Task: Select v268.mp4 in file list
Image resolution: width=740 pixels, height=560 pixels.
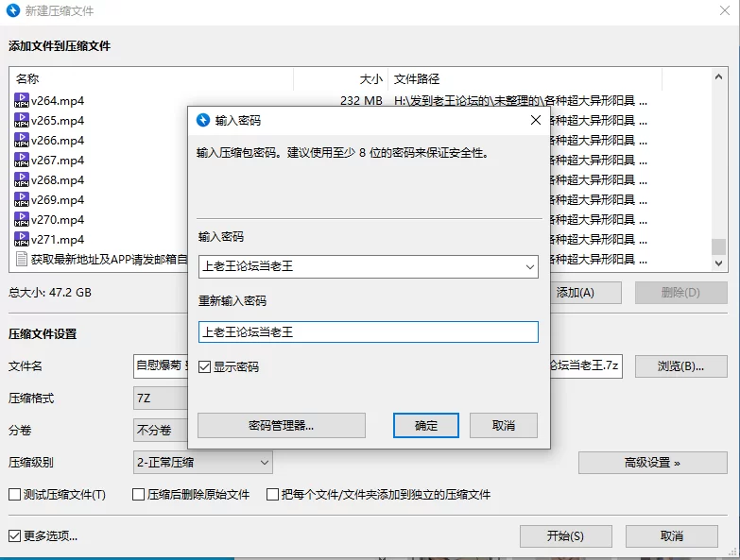Action: click(58, 179)
